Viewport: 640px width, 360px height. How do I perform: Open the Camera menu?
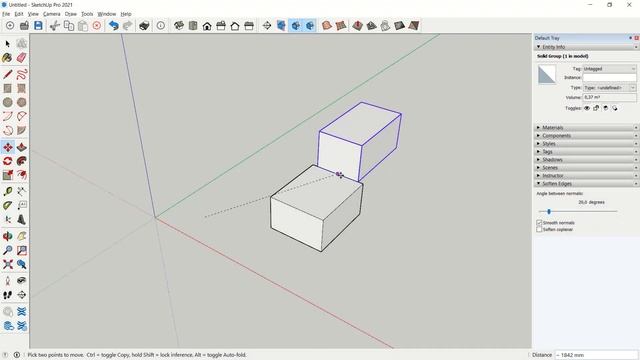click(51, 14)
